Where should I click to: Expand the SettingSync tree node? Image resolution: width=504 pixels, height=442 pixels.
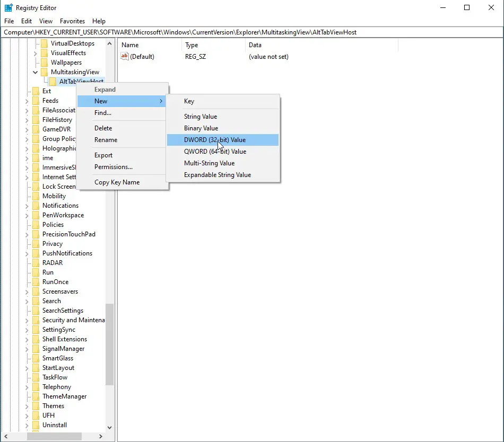[27, 330]
